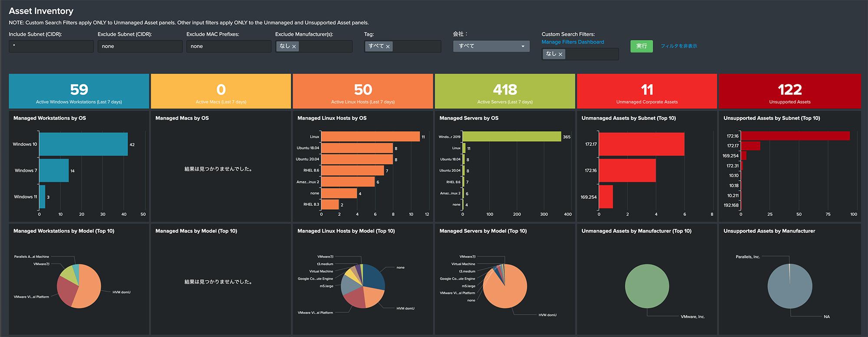Open the 59 Active Windows Workstations tile
The width and height of the screenshot is (868, 337).
79,91
